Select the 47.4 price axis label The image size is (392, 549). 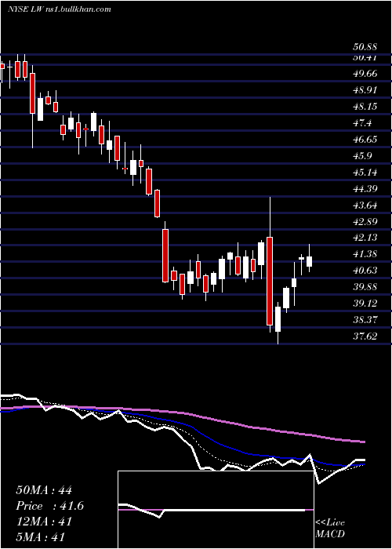pyautogui.click(x=361, y=123)
